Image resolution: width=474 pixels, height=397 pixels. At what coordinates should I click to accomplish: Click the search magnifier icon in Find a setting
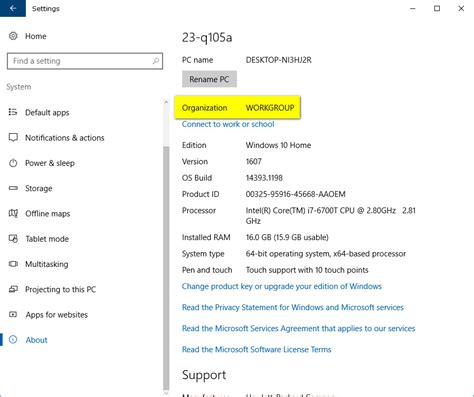(x=156, y=61)
